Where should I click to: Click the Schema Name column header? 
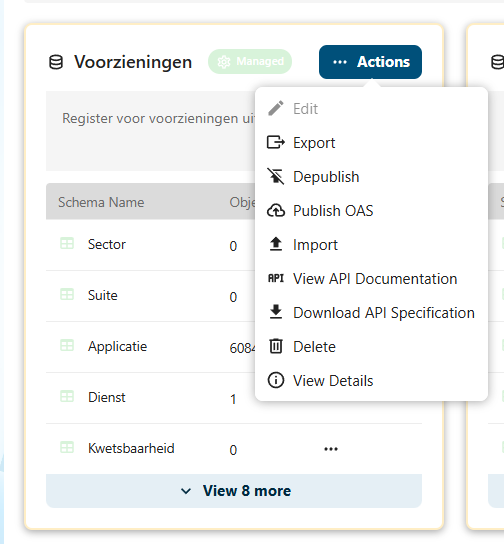101,202
